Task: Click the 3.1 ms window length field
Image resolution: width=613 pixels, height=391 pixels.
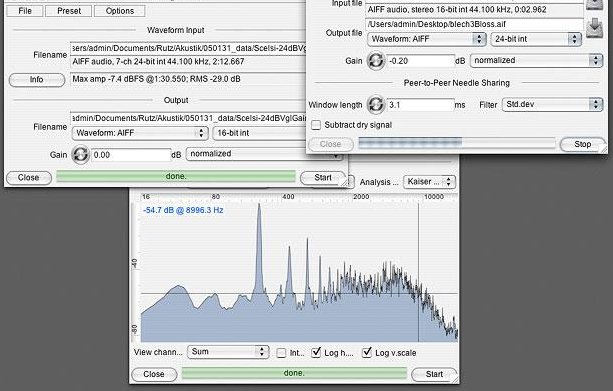Action: [x=420, y=105]
